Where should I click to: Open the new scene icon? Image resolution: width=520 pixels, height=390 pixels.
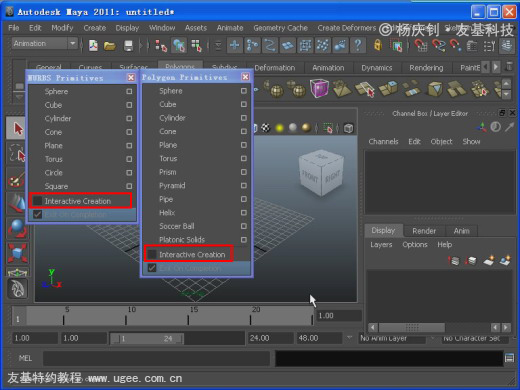point(93,45)
